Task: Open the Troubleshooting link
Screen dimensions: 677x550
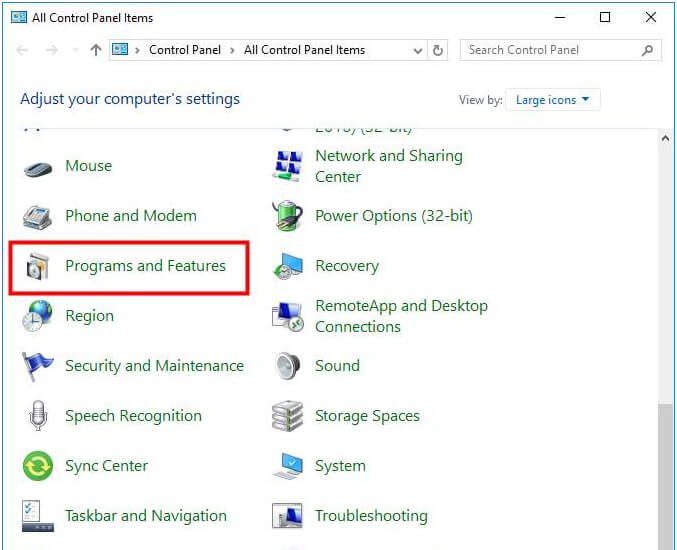Action: [x=371, y=516]
